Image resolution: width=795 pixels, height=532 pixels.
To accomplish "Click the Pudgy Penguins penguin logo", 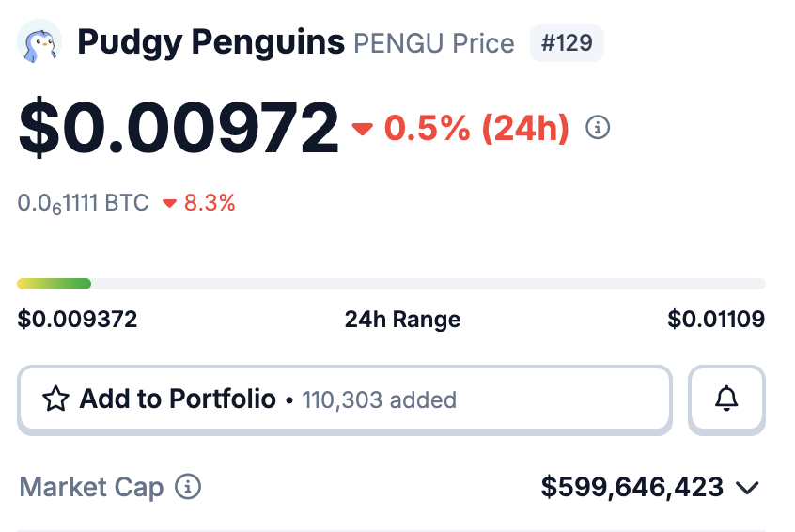I will pyautogui.click(x=39, y=42).
